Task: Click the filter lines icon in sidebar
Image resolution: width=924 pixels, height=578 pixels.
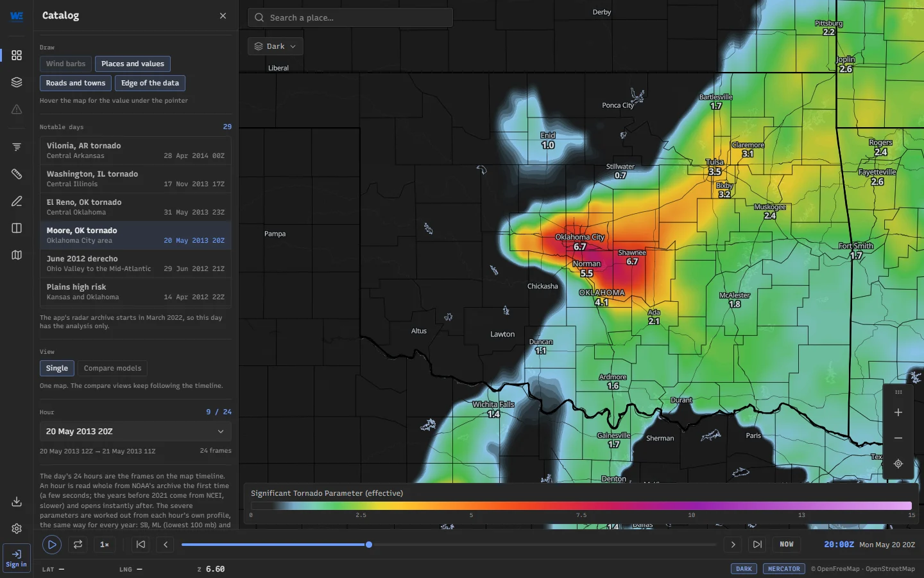Action: (x=17, y=147)
